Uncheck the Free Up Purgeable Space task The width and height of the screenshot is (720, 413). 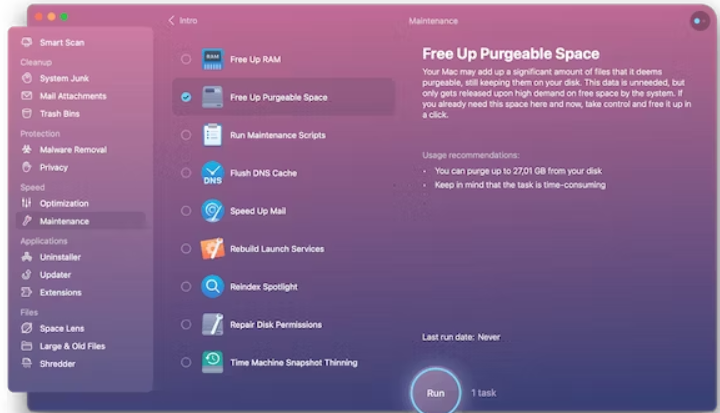click(x=186, y=97)
